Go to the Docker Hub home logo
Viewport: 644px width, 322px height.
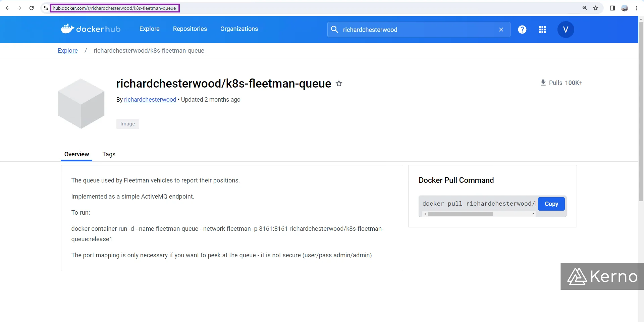[x=91, y=29]
